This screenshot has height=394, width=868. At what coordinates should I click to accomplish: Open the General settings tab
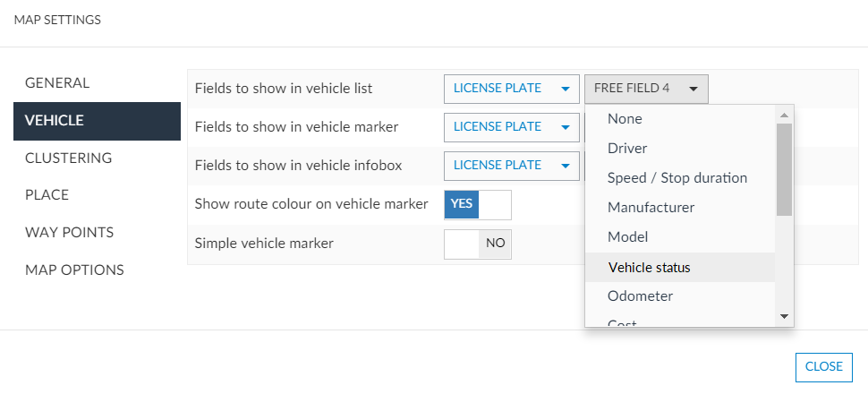[57, 83]
